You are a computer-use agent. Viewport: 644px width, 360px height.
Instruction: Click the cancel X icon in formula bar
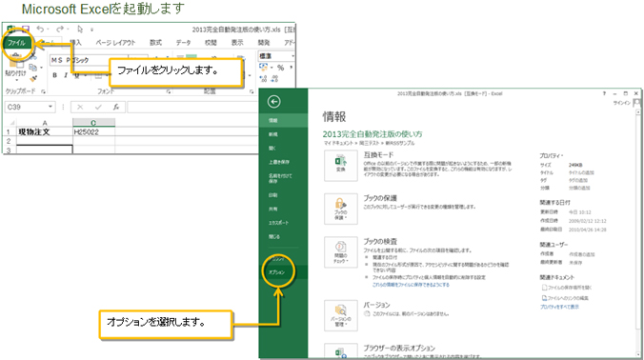80,107
